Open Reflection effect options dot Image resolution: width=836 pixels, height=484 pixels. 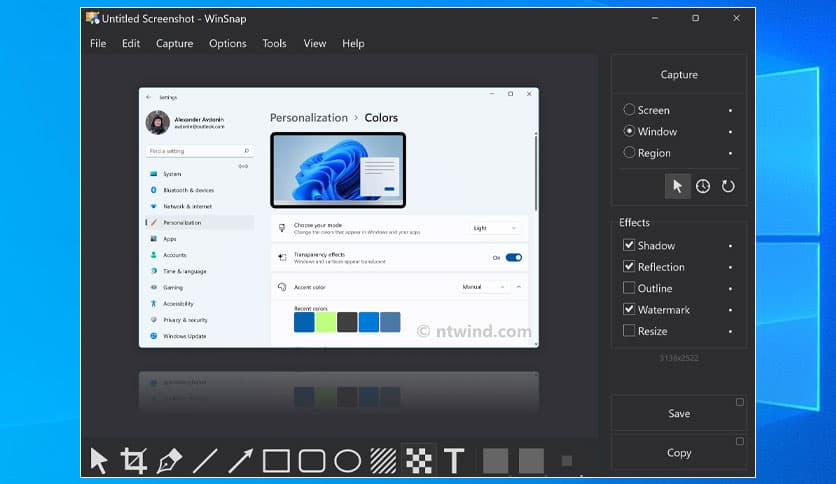click(x=730, y=267)
